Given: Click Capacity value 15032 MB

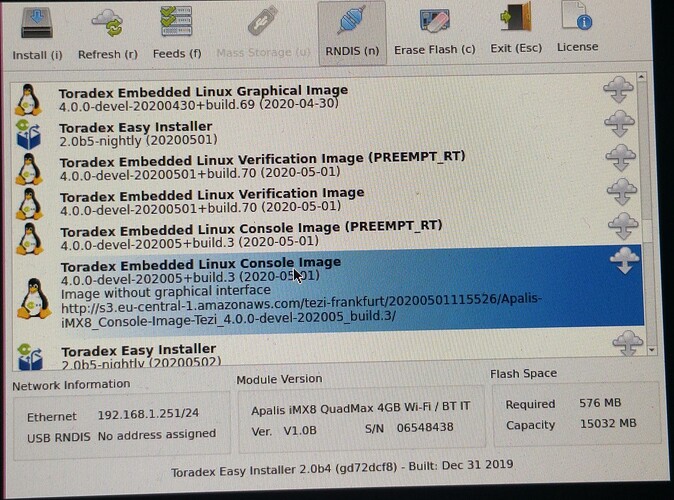Looking at the screenshot, I should point(608,423).
